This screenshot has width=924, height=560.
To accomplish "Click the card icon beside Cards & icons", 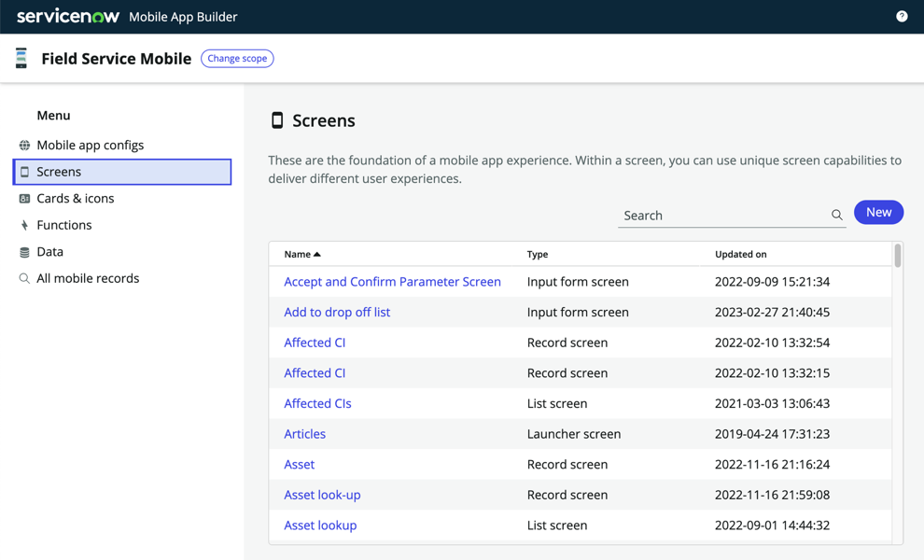I will click(24, 199).
